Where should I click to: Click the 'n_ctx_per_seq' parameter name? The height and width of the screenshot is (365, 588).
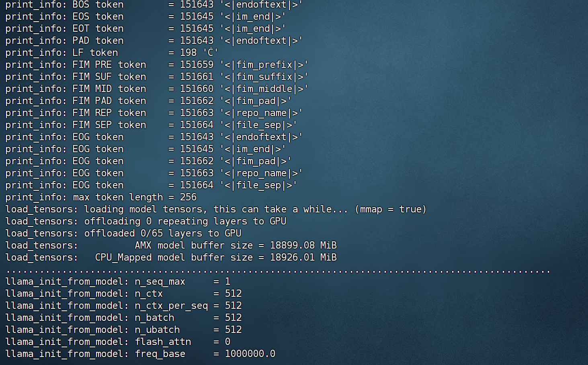coord(171,306)
